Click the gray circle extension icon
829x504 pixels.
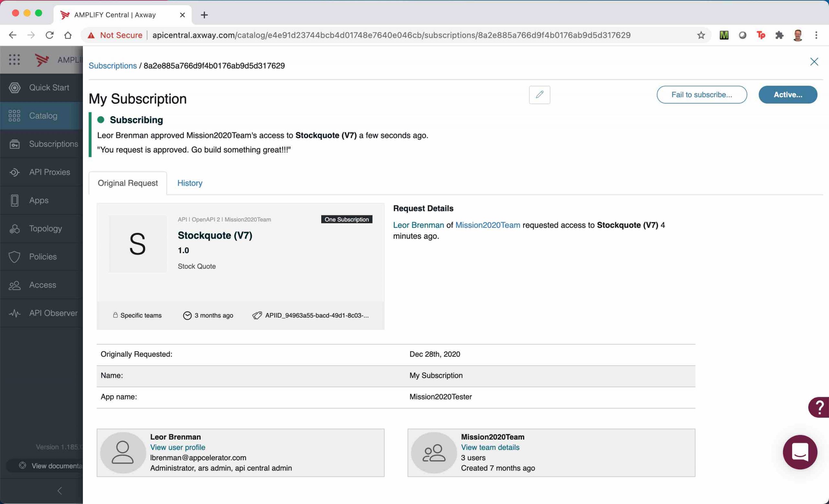click(x=742, y=35)
